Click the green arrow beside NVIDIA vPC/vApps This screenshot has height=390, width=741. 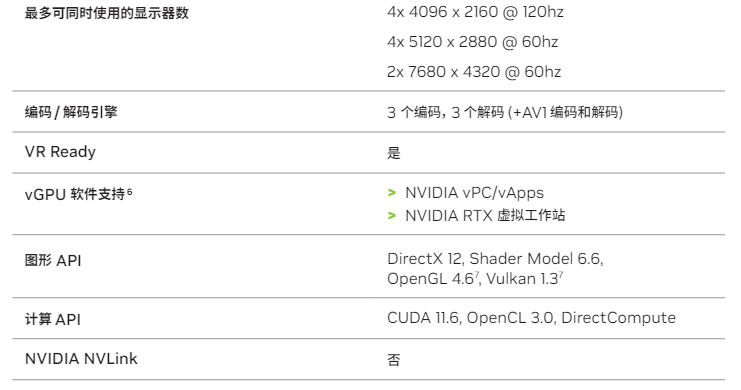pyautogui.click(x=391, y=193)
